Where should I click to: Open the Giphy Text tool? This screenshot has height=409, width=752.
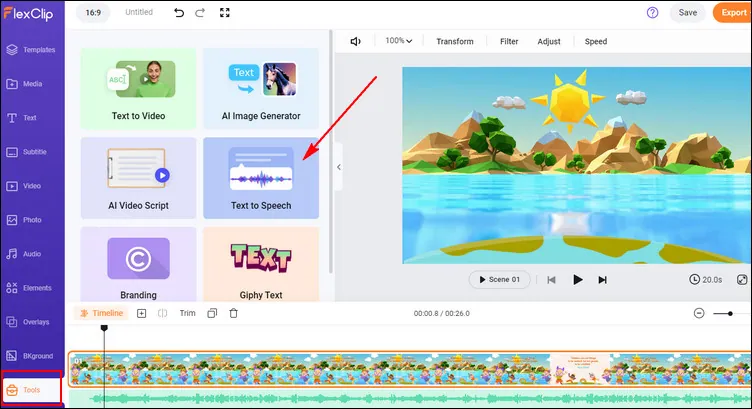261,264
